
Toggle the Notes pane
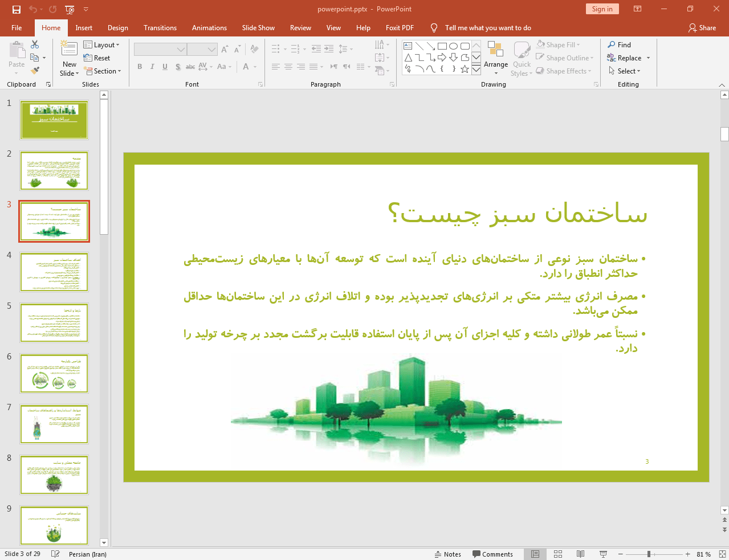[x=448, y=554]
